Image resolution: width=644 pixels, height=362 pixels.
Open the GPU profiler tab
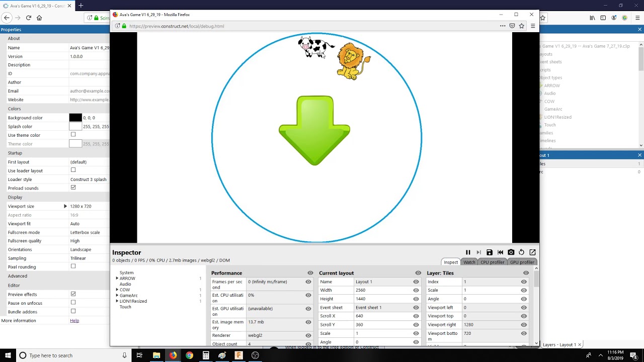click(522, 262)
